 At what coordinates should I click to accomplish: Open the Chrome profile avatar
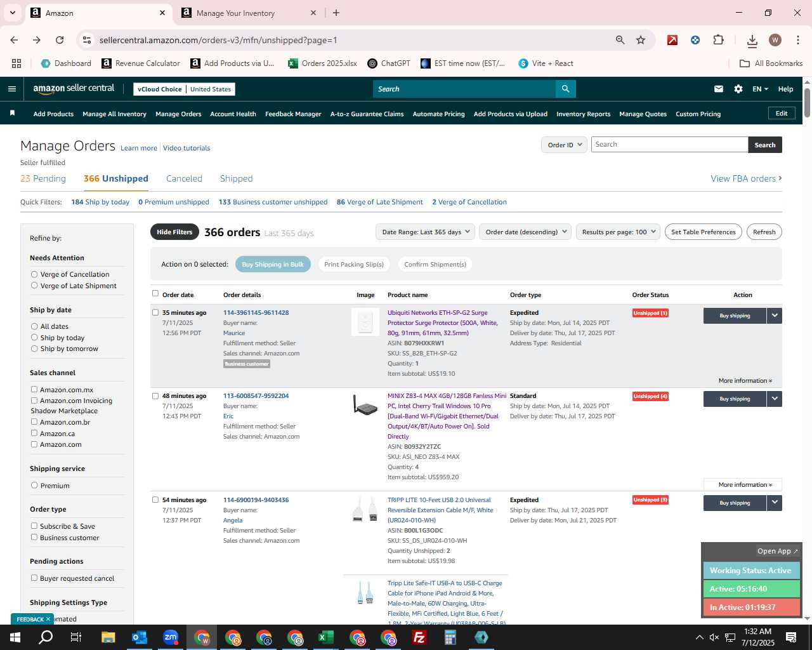(775, 40)
